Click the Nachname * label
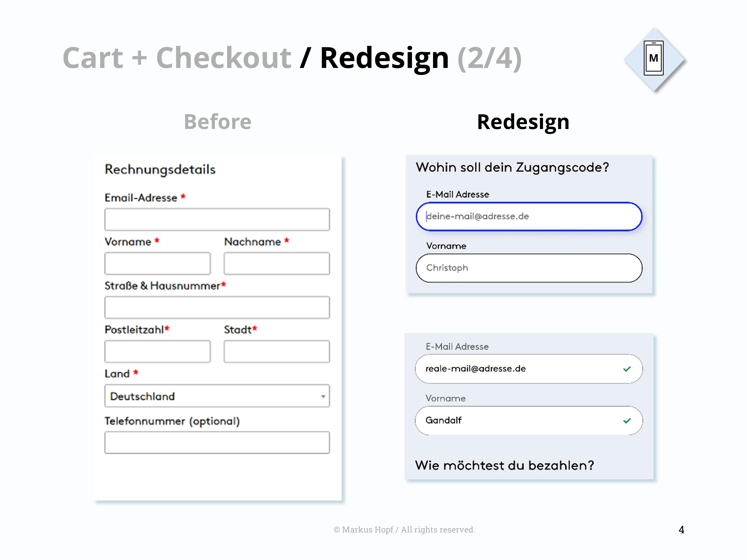Viewport: 747px width, 560px height. tap(257, 242)
